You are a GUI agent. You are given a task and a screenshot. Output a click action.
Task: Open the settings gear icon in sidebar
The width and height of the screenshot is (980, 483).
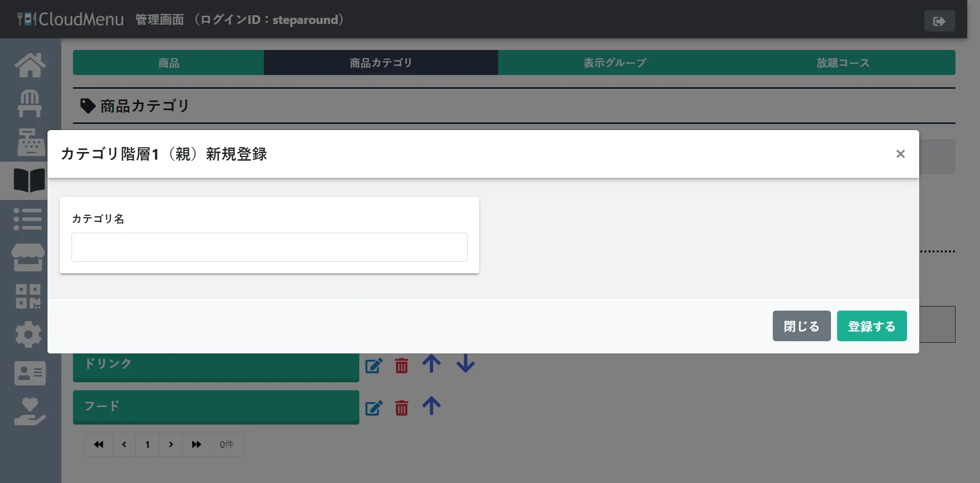tap(28, 335)
